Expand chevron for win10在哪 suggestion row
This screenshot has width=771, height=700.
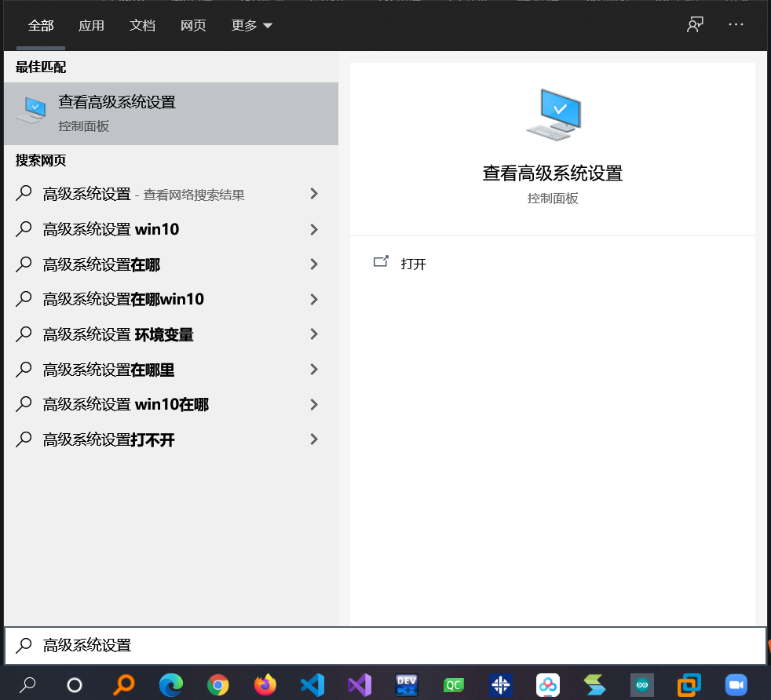click(314, 405)
